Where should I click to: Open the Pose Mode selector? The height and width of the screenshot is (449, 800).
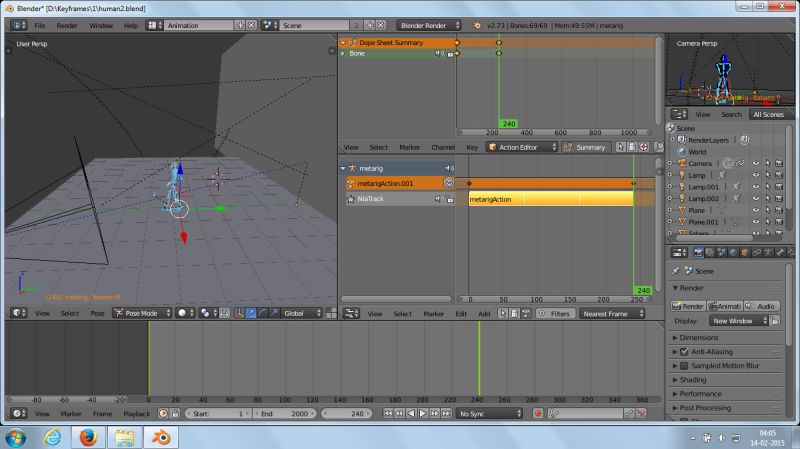(x=142, y=313)
